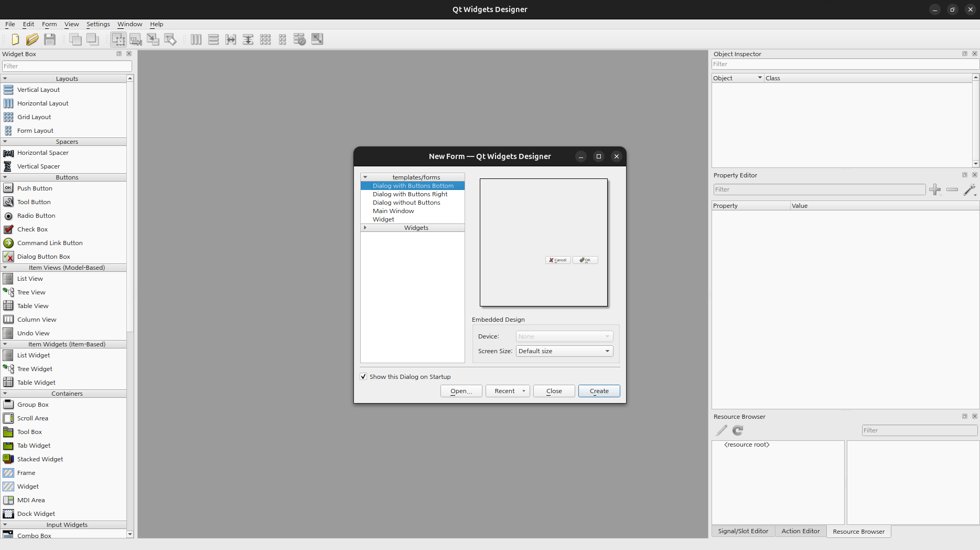Click the Open... button
Image resolution: width=980 pixels, height=550 pixels.
tap(461, 391)
